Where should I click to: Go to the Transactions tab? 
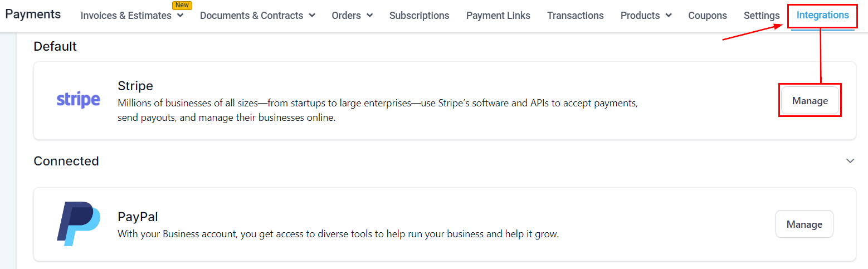[x=575, y=16]
